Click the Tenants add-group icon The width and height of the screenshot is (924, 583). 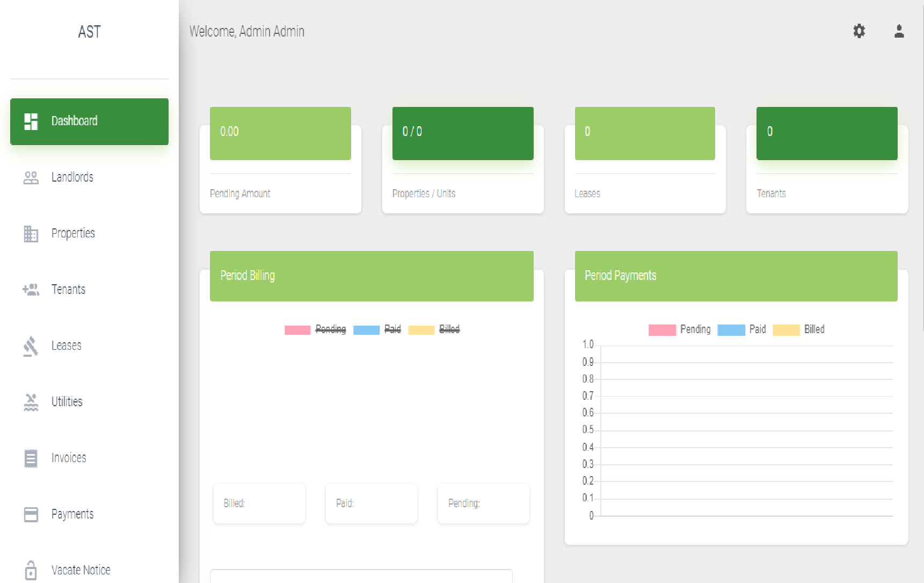[31, 290]
